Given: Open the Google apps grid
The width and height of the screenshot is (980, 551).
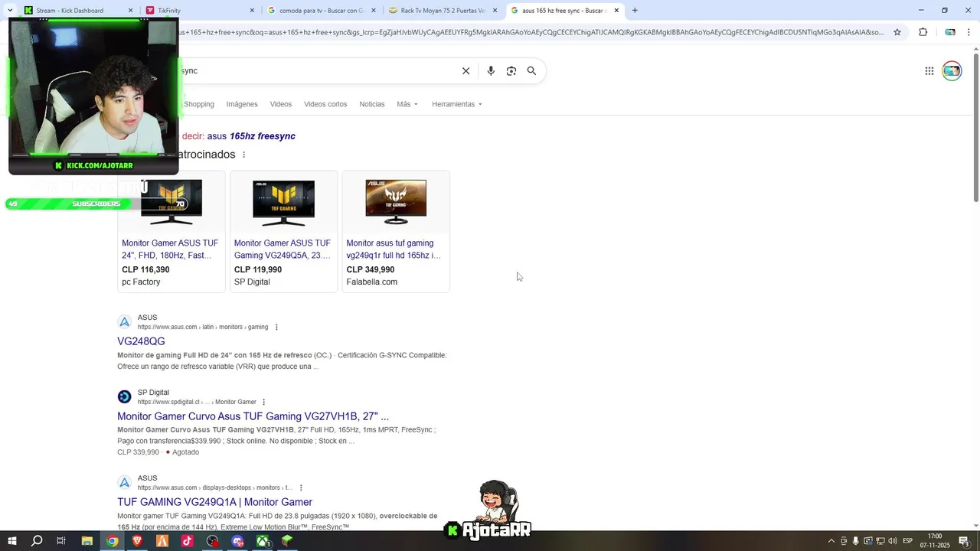Looking at the screenshot, I should (929, 71).
